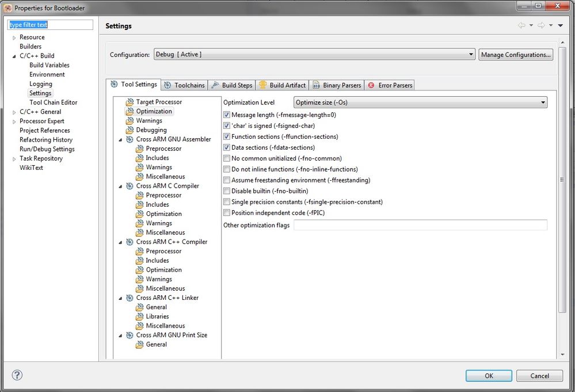Switch to the Toolchains tab
This screenshot has width=575, height=392.
pos(184,85)
